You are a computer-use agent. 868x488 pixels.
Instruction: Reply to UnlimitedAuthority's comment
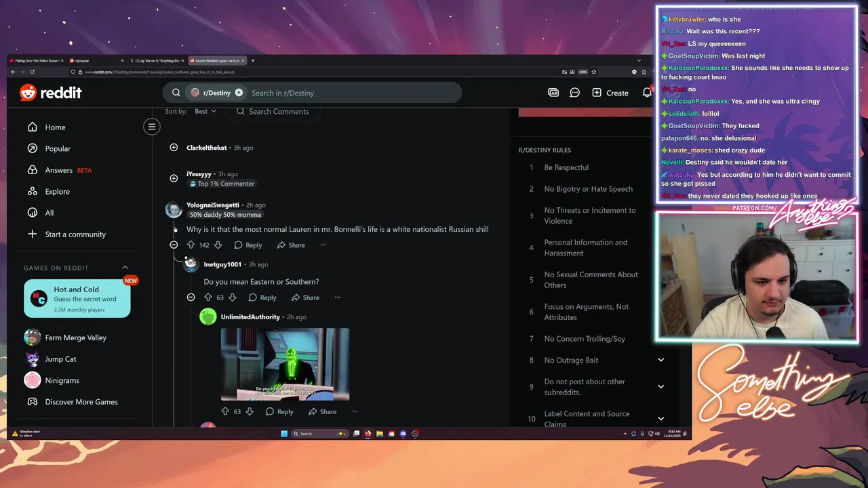(x=279, y=411)
